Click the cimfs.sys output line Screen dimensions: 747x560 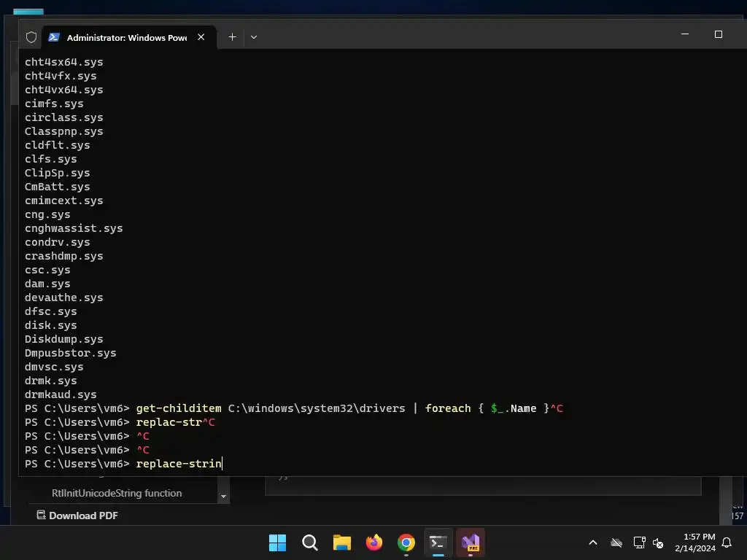tap(54, 104)
